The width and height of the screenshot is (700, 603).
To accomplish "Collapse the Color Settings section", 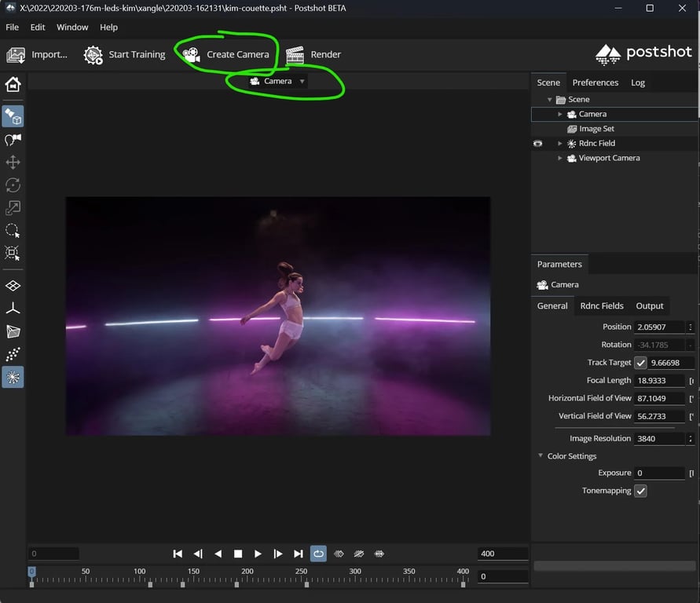I will pos(541,456).
